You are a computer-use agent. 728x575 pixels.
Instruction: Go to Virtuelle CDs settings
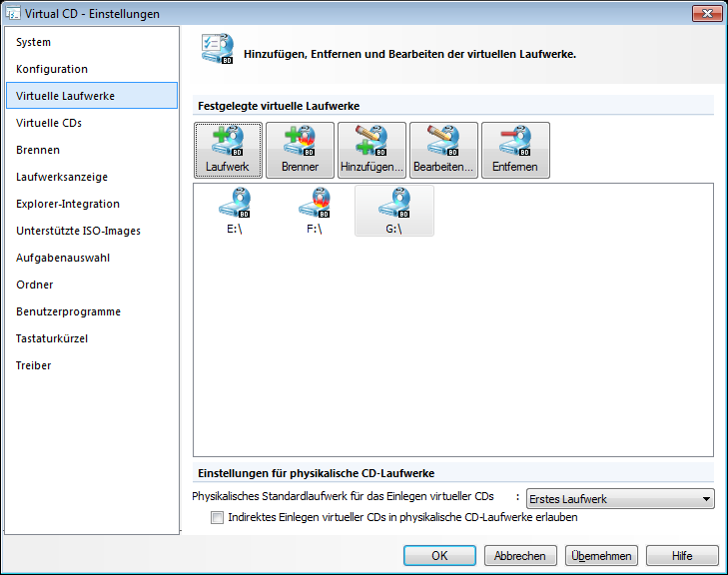pos(92,123)
